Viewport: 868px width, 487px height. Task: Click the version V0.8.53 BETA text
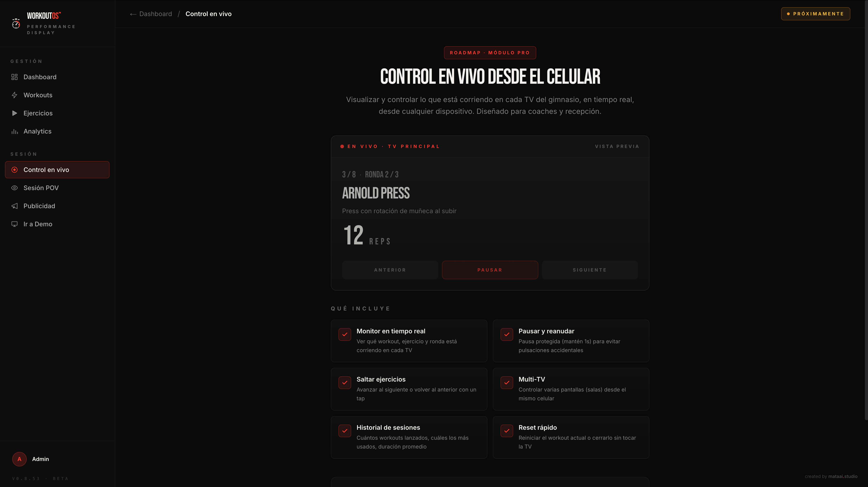40,479
